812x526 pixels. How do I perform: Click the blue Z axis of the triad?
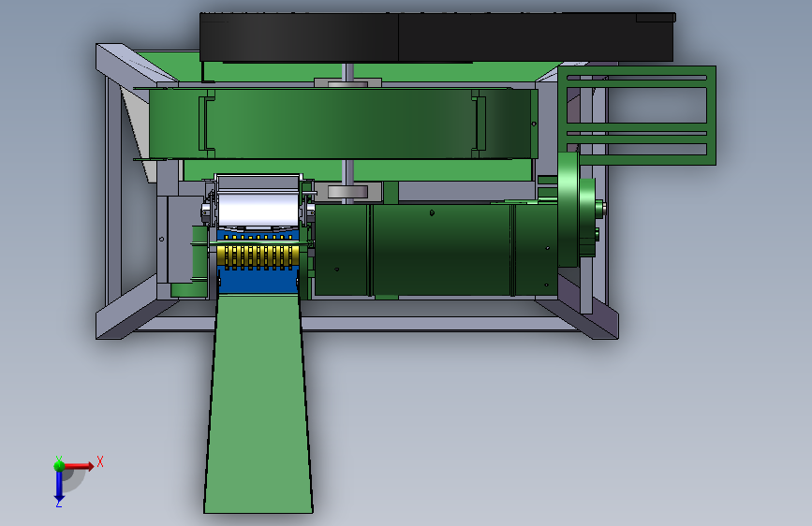pos(59,487)
